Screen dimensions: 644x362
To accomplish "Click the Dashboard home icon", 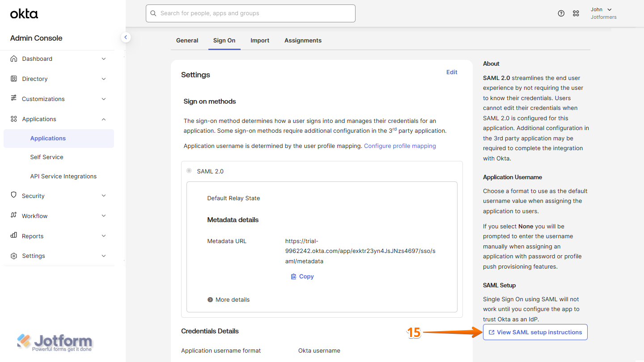I will (14, 59).
